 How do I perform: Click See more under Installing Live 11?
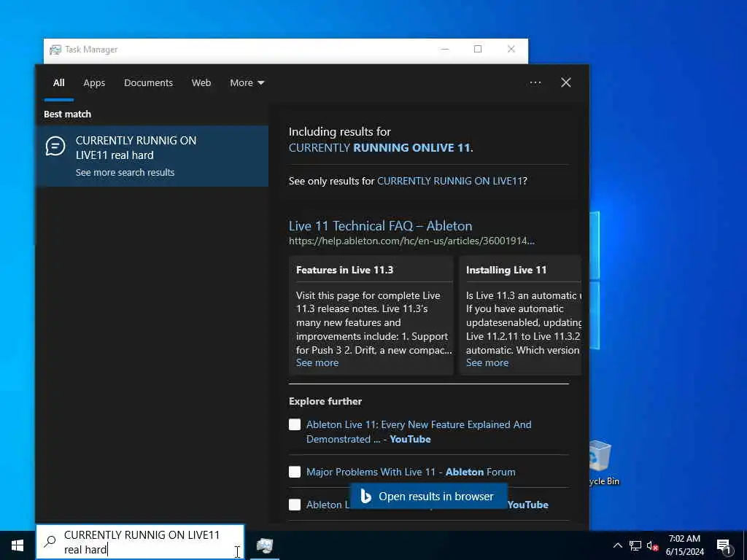tap(487, 363)
